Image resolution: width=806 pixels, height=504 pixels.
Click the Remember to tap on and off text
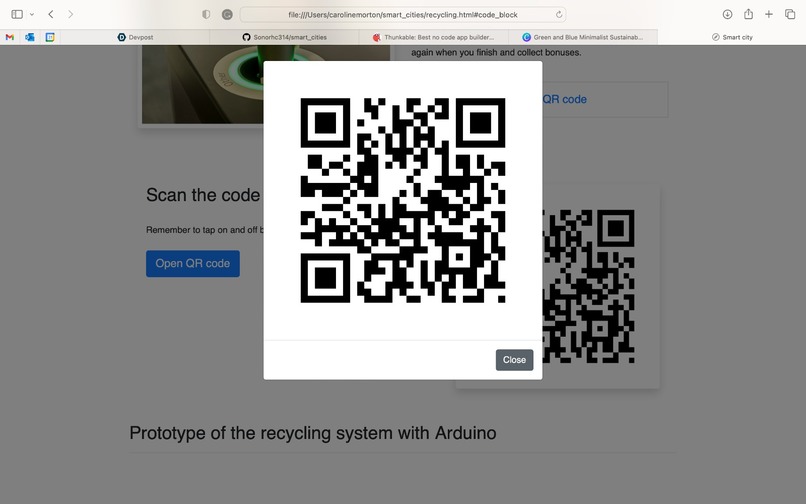[205, 230]
